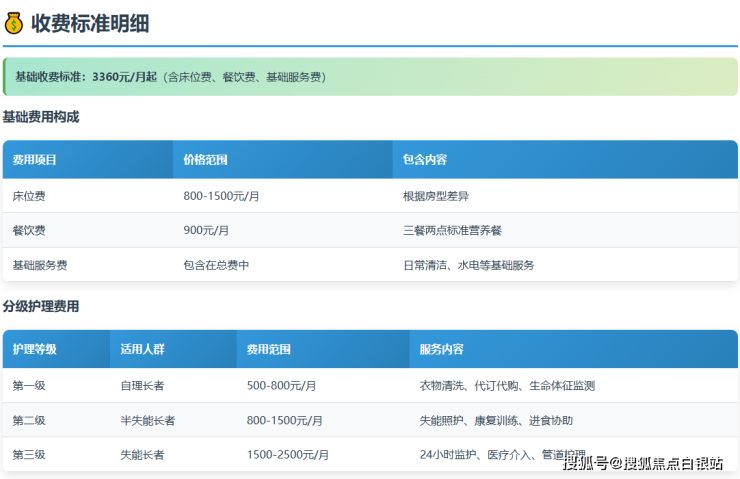Select the 餐饮费 row label
The image size is (740, 479).
pyautogui.click(x=29, y=230)
